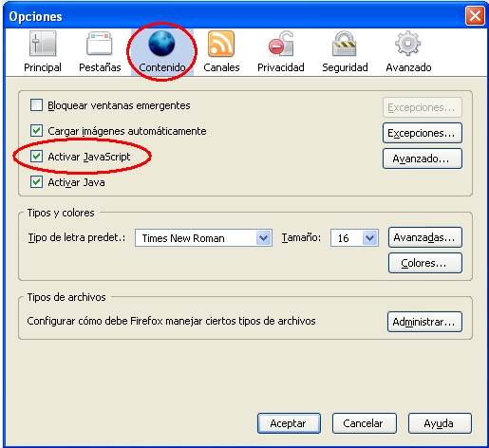Toggle the Activar JavaScript checkbox
This screenshot has height=448, width=489.
pyautogui.click(x=36, y=156)
